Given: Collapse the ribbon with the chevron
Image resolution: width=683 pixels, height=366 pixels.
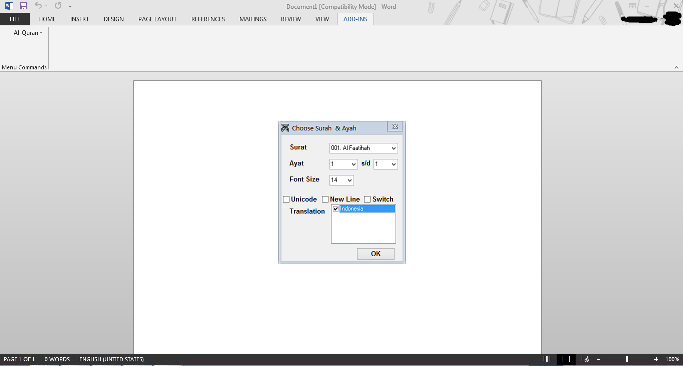Looking at the screenshot, I should (x=676, y=67).
